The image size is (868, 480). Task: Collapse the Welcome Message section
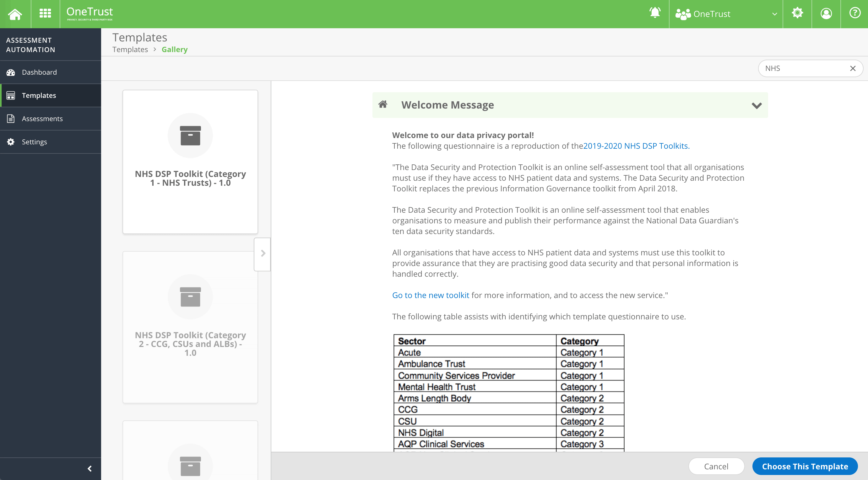[756, 105]
